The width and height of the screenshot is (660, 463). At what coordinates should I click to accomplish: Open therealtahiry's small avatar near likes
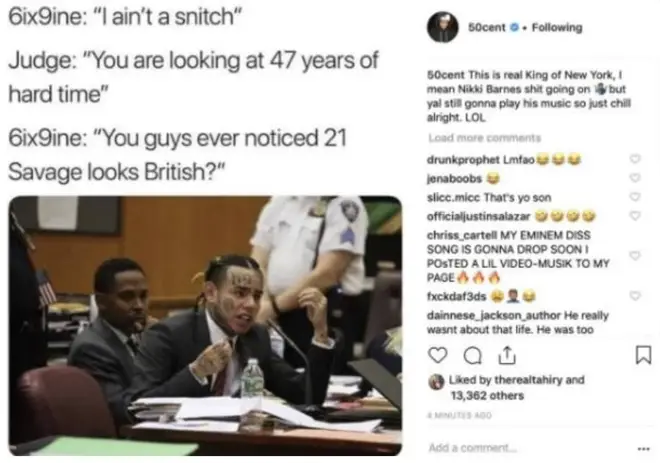[x=436, y=382]
